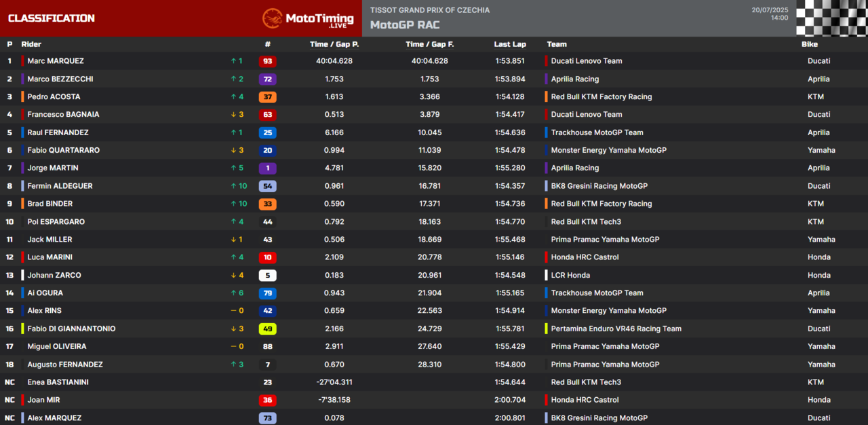This screenshot has width=868, height=425.
Task: Click the CLASSIFICATION header title
Action: pyautogui.click(x=52, y=18)
